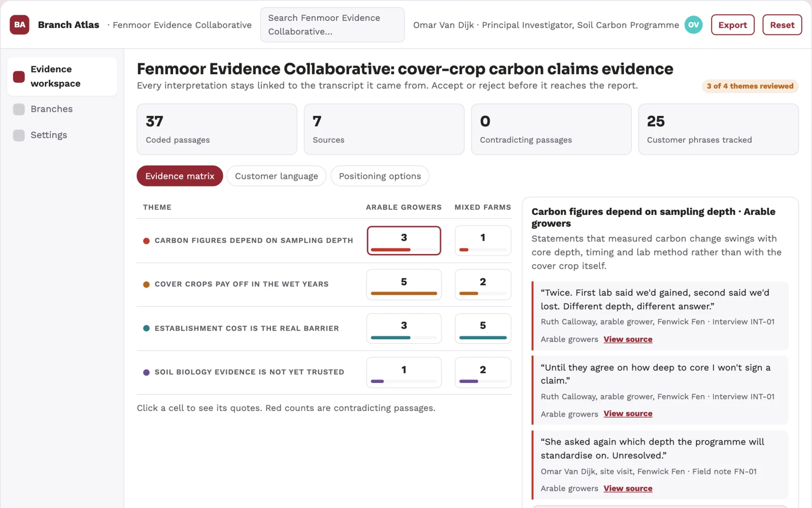
Task: Click theme label "Establishment cost is the real barrier"
Action: pyautogui.click(x=247, y=329)
